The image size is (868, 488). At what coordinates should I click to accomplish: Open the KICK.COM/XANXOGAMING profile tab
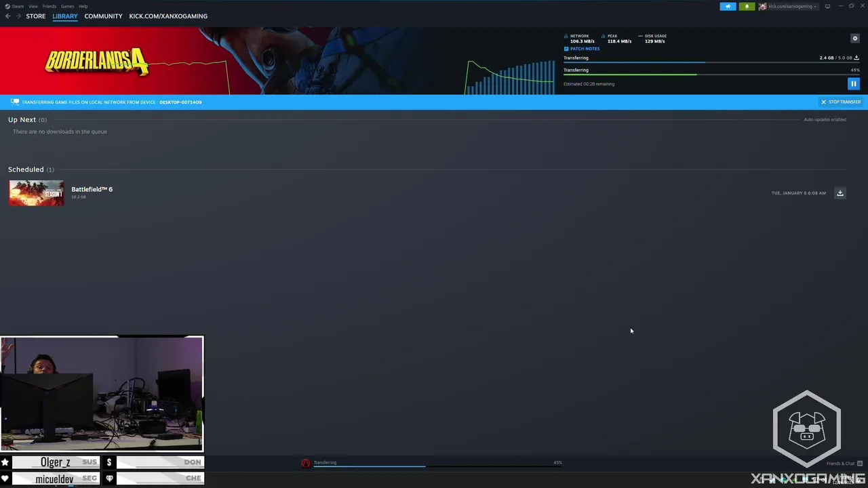(x=168, y=16)
